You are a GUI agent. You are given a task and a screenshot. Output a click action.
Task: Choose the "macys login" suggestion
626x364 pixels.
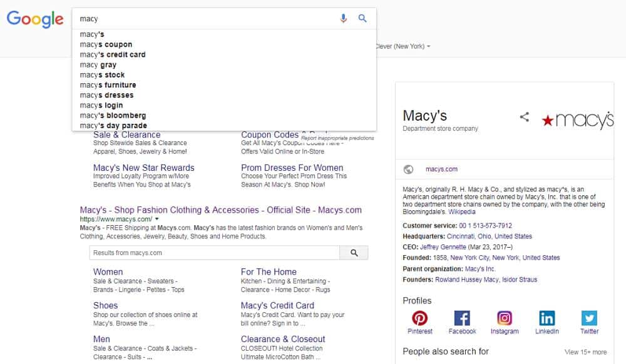[x=224, y=105]
